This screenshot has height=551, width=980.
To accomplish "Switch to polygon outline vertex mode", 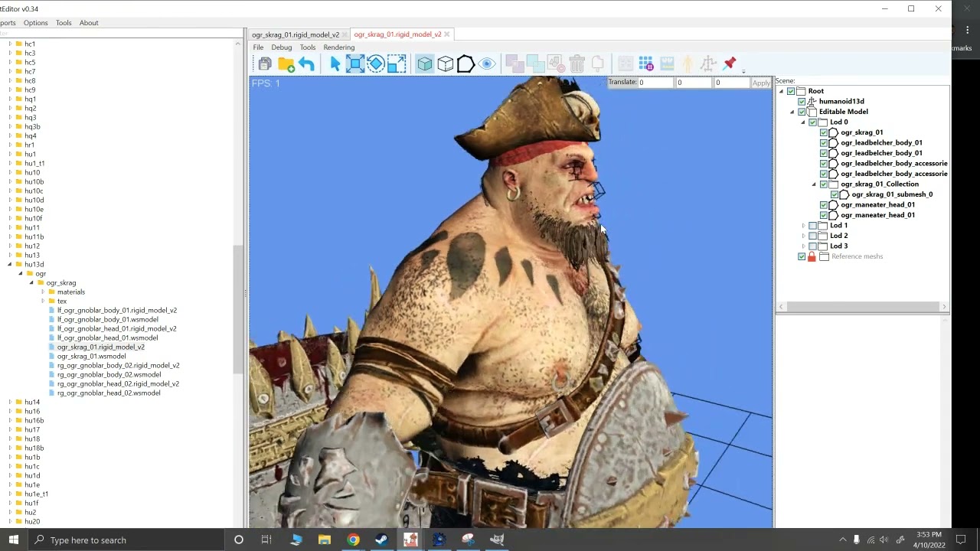I will point(465,64).
